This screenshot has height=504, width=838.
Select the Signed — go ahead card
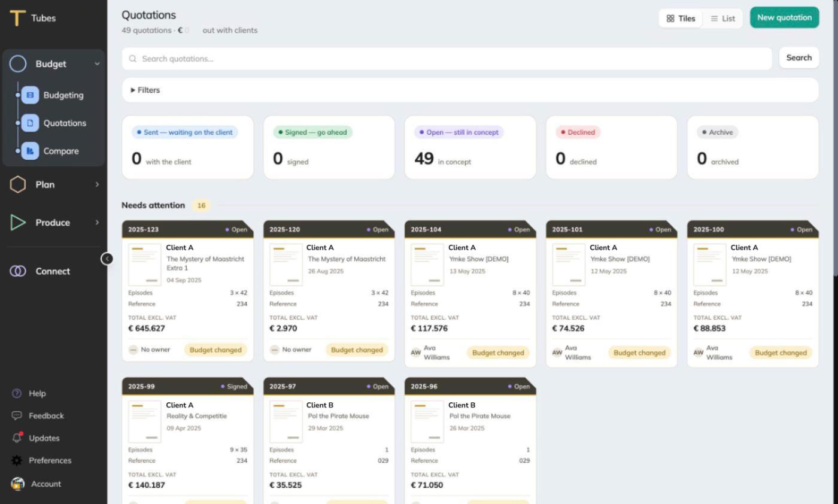329,147
